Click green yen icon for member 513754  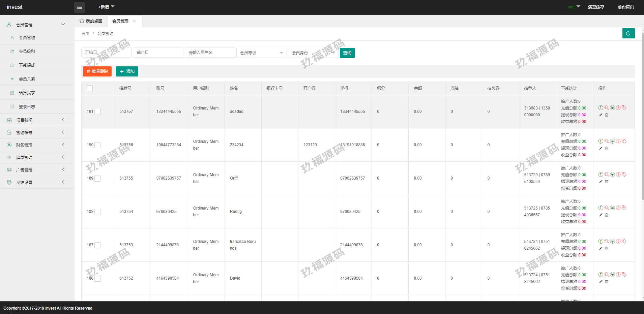[612, 208]
